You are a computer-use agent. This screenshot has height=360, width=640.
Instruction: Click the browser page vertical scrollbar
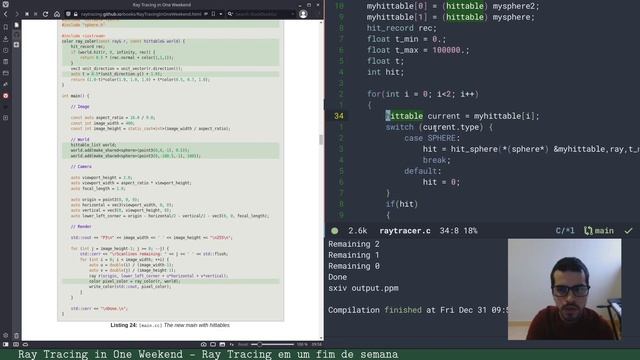(321, 139)
